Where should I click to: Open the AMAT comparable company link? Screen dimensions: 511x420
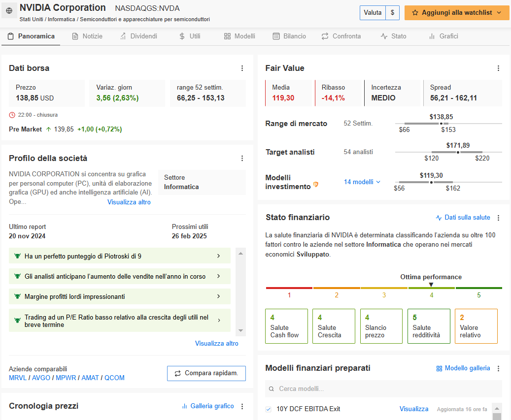tap(90, 378)
